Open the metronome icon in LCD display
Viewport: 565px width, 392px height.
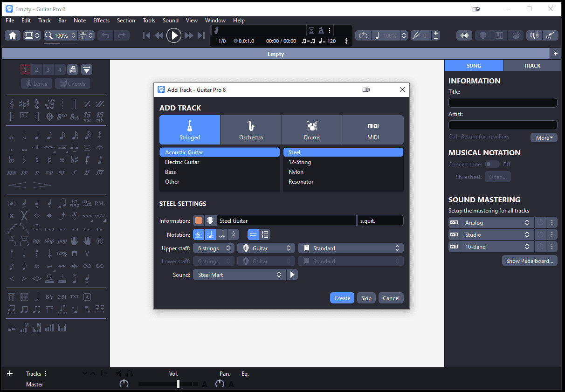pos(321,30)
